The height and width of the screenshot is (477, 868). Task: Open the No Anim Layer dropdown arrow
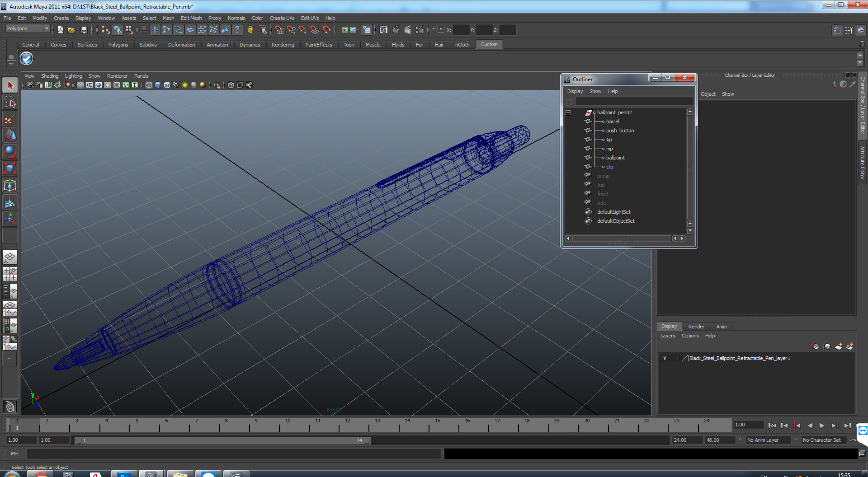coord(740,440)
